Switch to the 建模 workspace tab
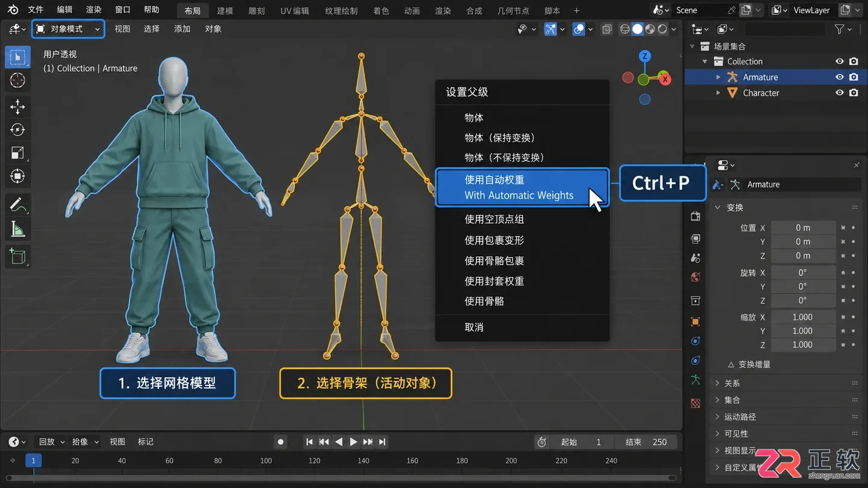 point(225,10)
